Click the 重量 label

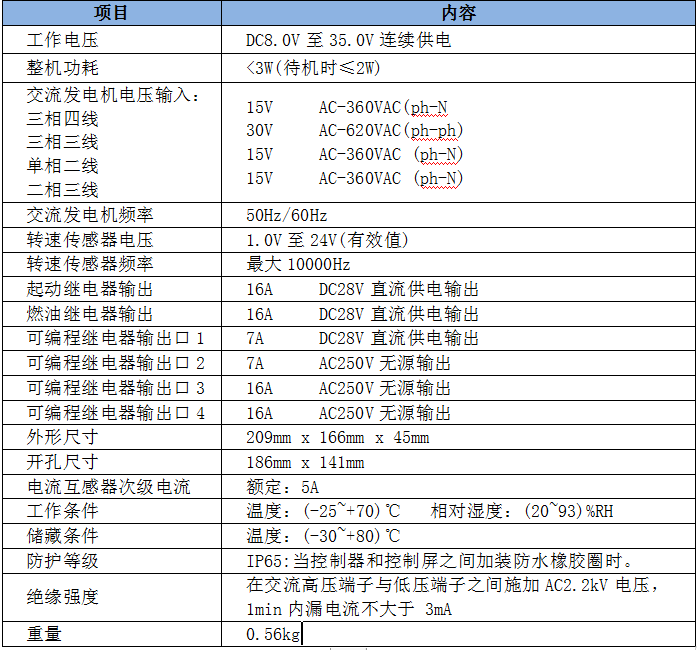click(44, 634)
